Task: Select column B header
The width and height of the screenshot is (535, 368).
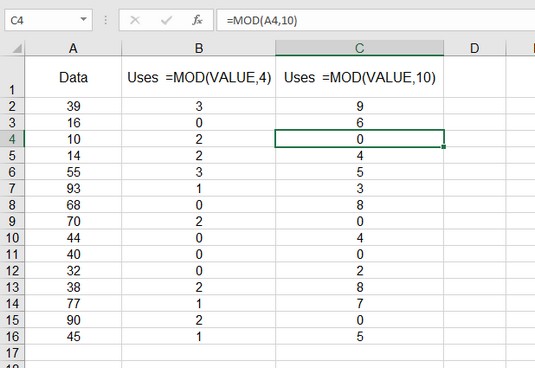Action: [x=199, y=48]
